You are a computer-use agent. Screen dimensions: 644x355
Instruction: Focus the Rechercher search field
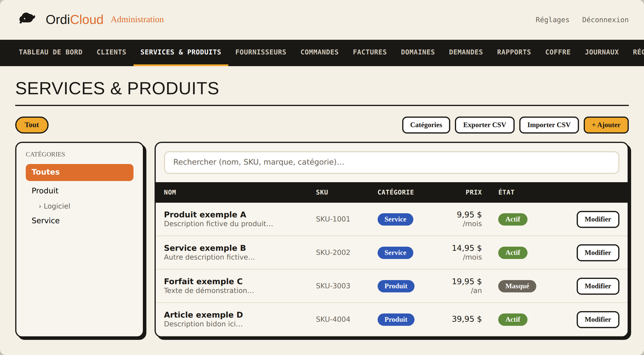pyautogui.click(x=392, y=162)
